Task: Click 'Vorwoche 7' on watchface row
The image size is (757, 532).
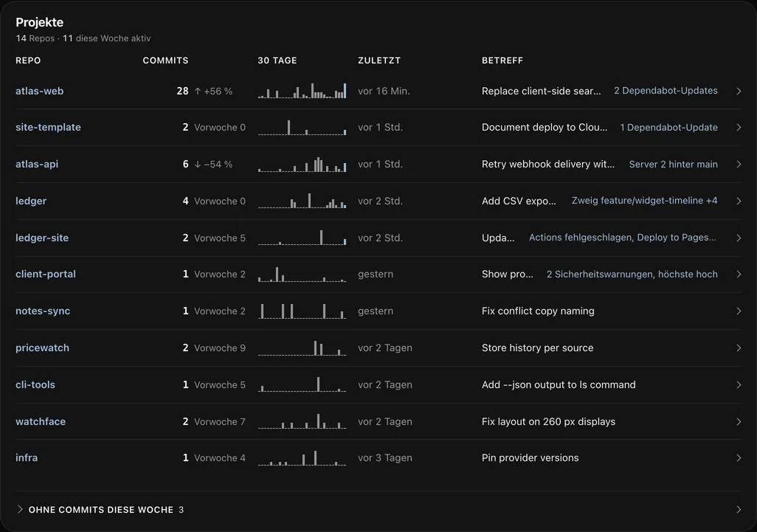Action: (x=220, y=421)
